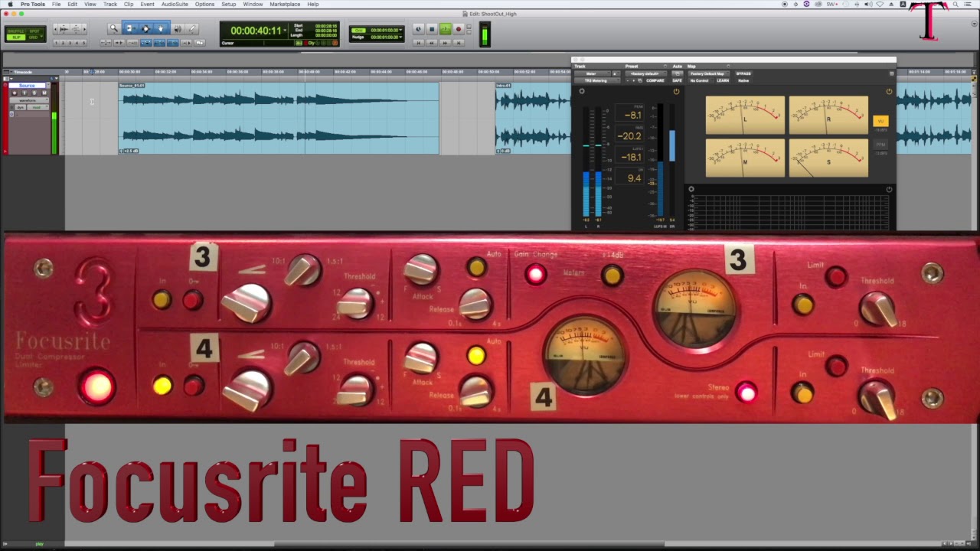Click the Fast Forward transport button
The image size is (980, 551).
tap(445, 42)
